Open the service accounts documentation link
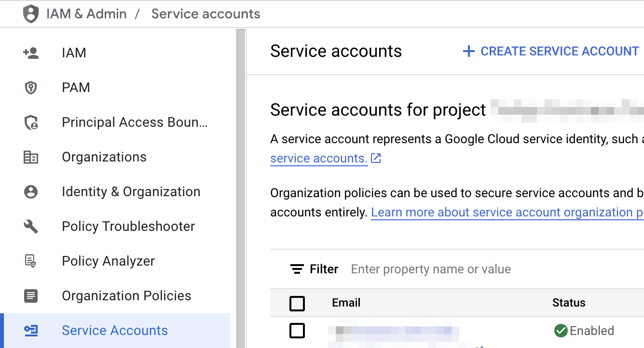The width and height of the screenshot is (644, 348). (x=319, y=159)
